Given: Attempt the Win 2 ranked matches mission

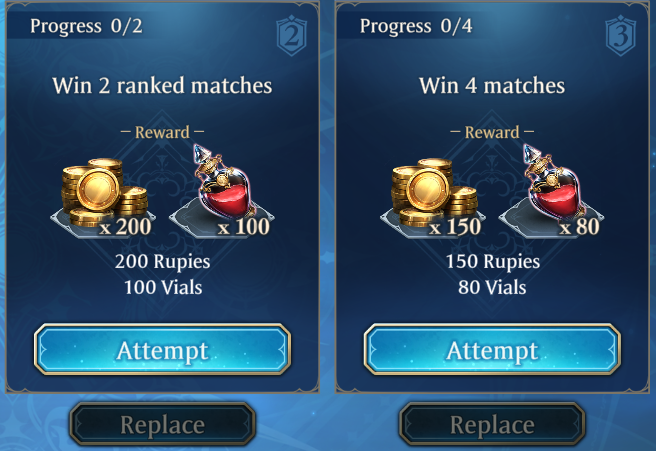Looking at the screenshot, I should [162, 349].
